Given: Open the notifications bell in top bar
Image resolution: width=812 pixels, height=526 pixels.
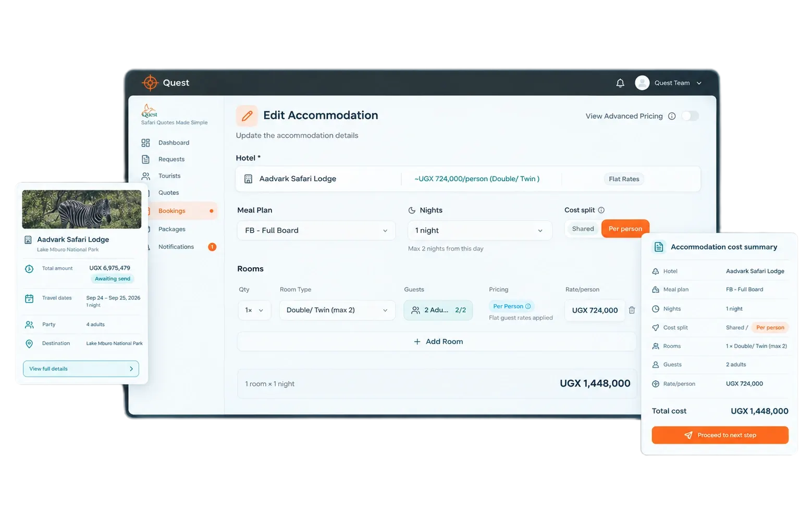Looking at the screenshot, I should click(x=620, y=83).
